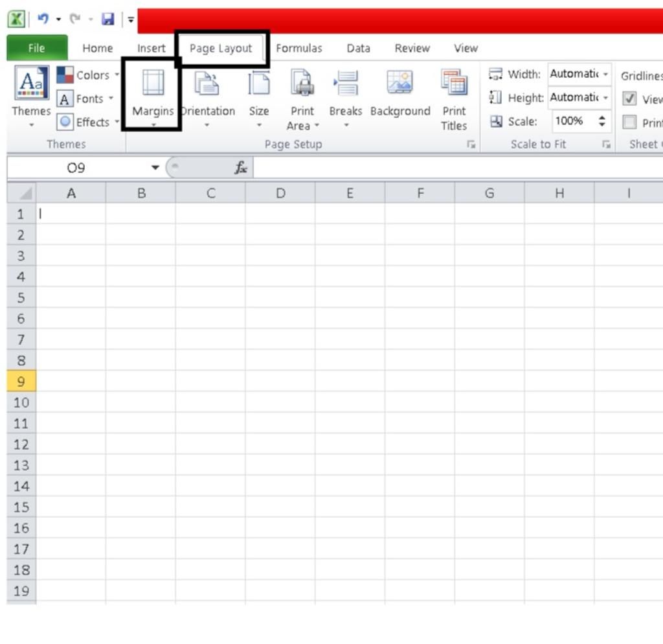The height and width of the screenshot is (644, 663).
Task: Click the Height icon in Scale to Fit
Action: [495, 98]
